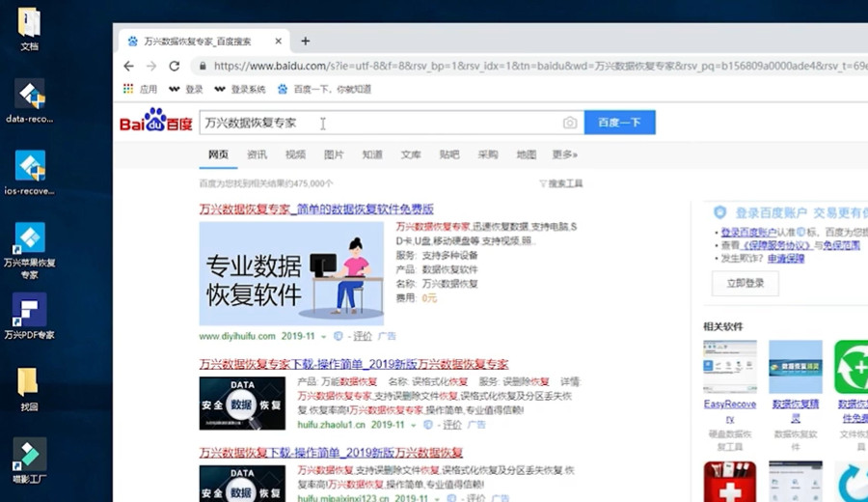Click the thumbnail beside the huifu.zhaolu1.cn result

(x=242, y=404)
